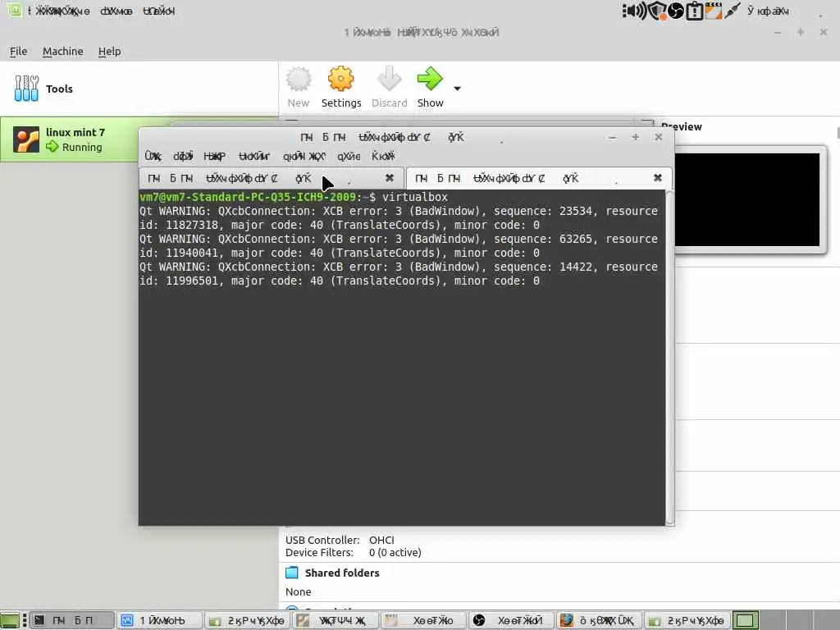Click the clapperboard tray icon
The image size is (840, 630).
pos(713,11)
